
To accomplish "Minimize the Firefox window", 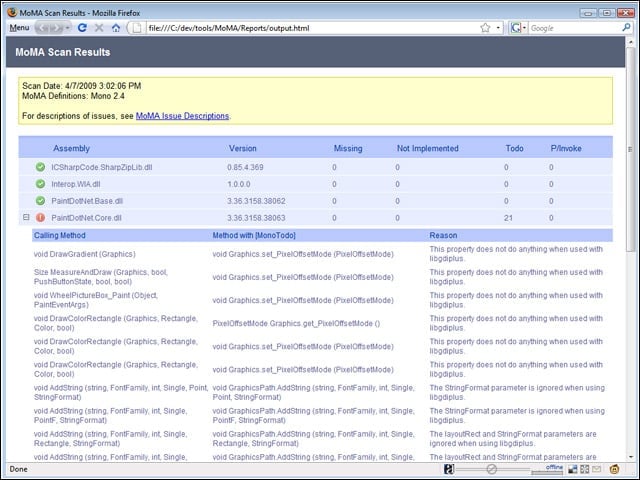I will (588, 13).
